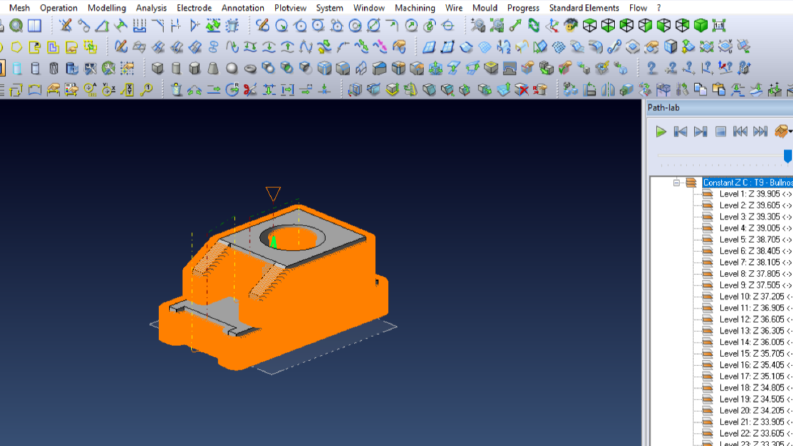Select Level 22: Z 33.605 row
Screen dimensions: 793x446
[x=756, y=433]
